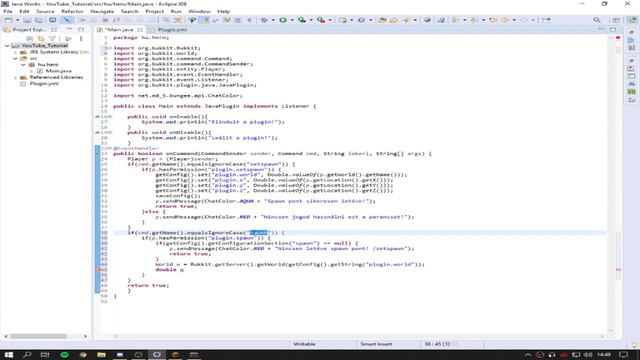Open the Refactor menu

[72, 11]
